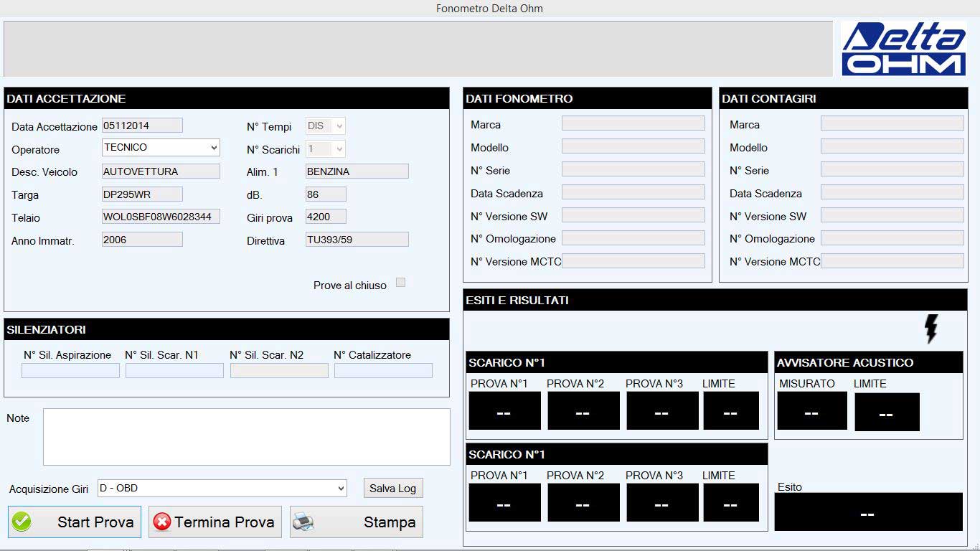Click the Giri prova field 4200
This screenshot has width=980, height=551.
[x=326, y=217]
